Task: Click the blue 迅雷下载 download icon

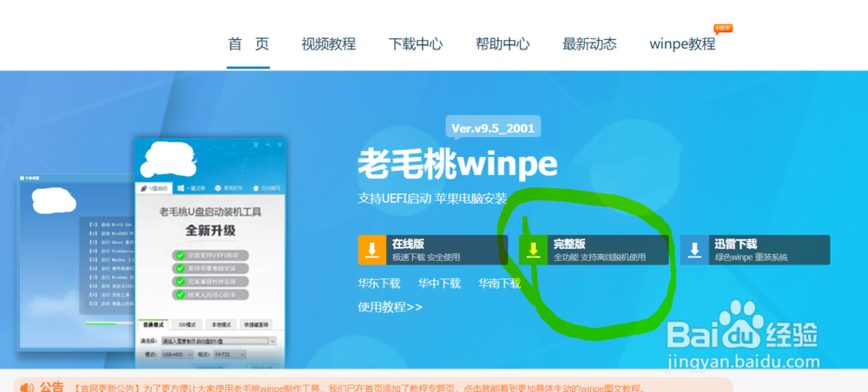Action: coord(694,250)
